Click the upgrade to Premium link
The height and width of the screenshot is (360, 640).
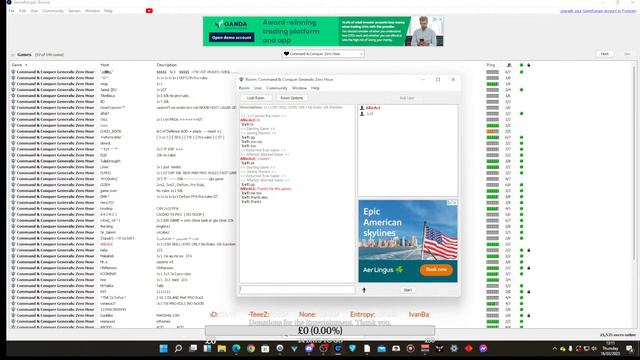(x=598, y=11)
